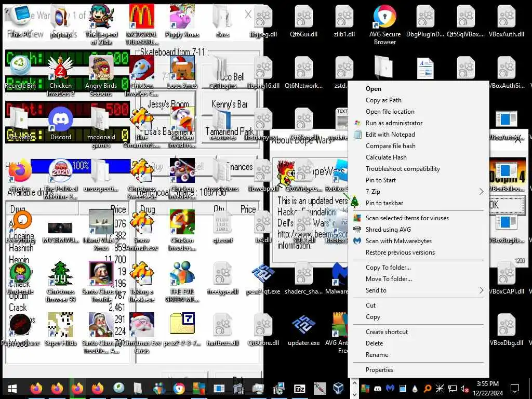Click the Taco Bell location button
The image size is (532, 399).
[229, 76]
